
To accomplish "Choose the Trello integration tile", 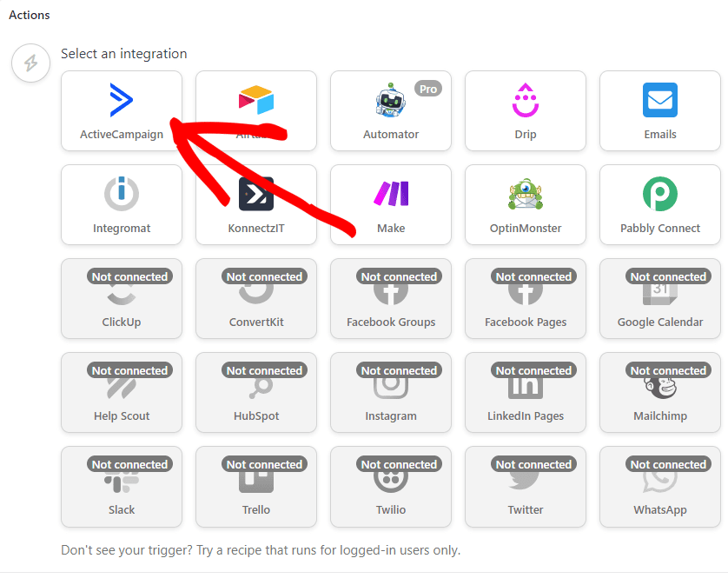I will coord(256,486).
